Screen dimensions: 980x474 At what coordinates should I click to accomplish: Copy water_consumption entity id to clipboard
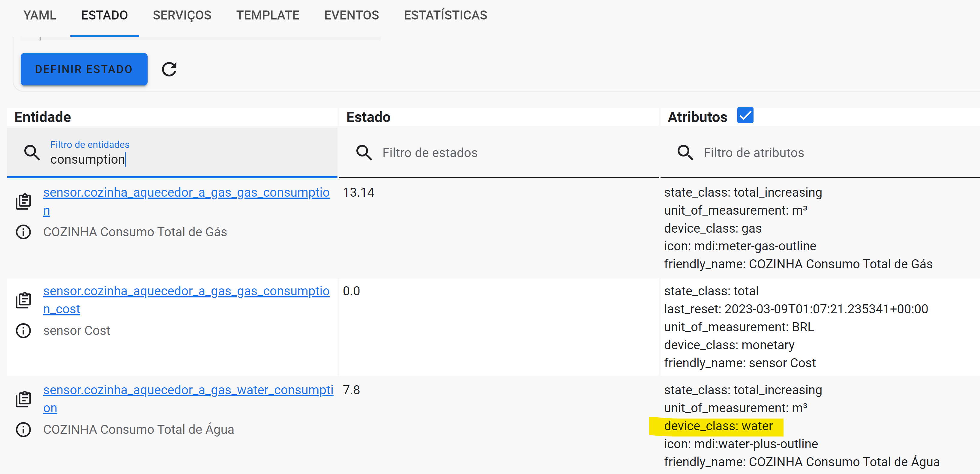coord(23,398)
